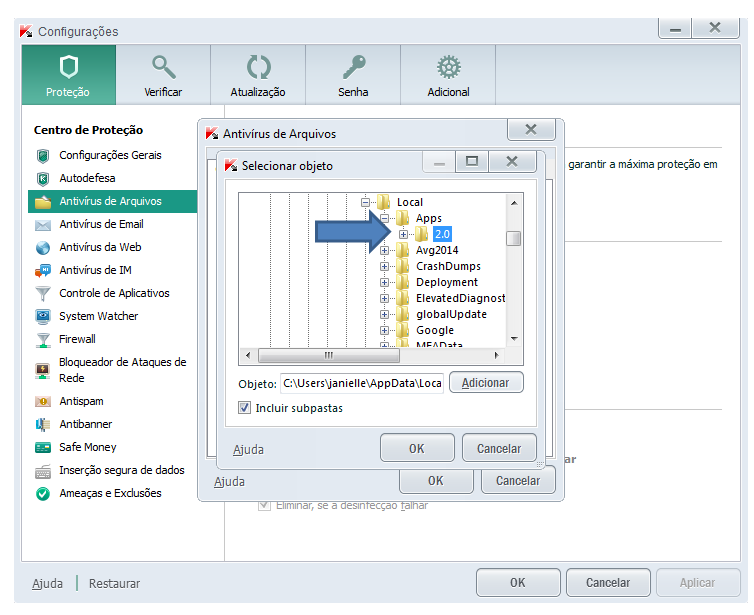Click the Antivírus de IM chat icon
Viewport: 754px width, 615px height.
(x=43, y=271)
